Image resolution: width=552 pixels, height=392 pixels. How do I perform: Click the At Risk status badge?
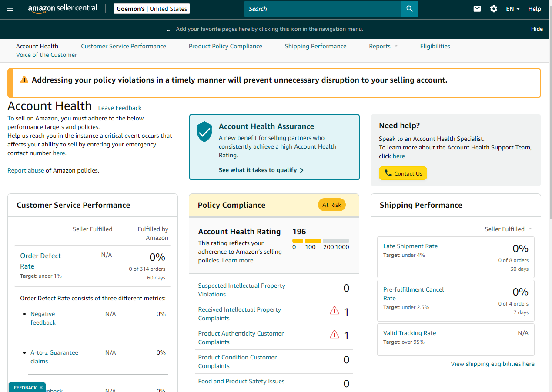[x=332, y=205]
